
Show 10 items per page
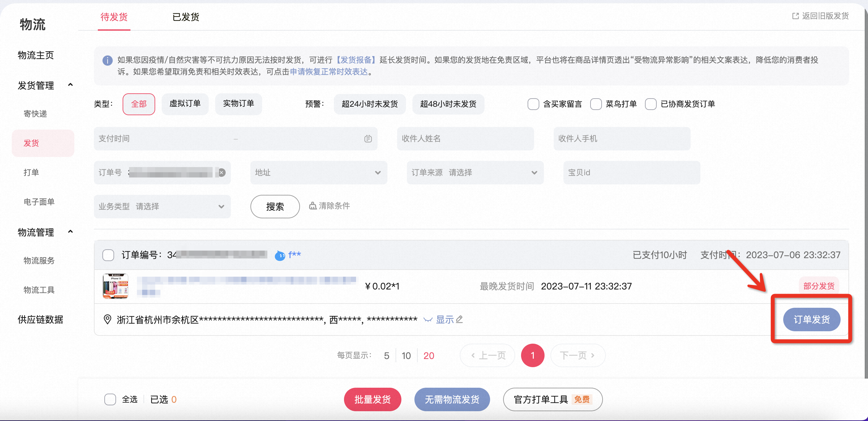[x=406, y=356]
